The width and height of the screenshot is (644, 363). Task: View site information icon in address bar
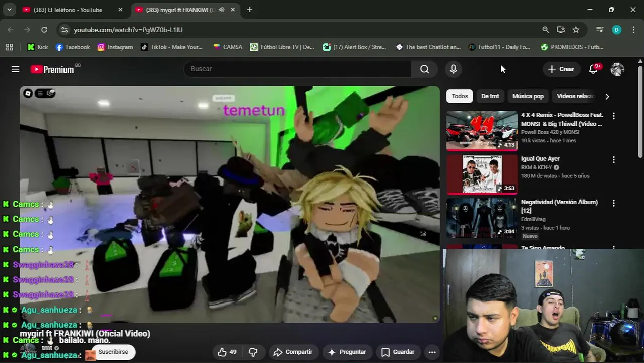point(64,30)
